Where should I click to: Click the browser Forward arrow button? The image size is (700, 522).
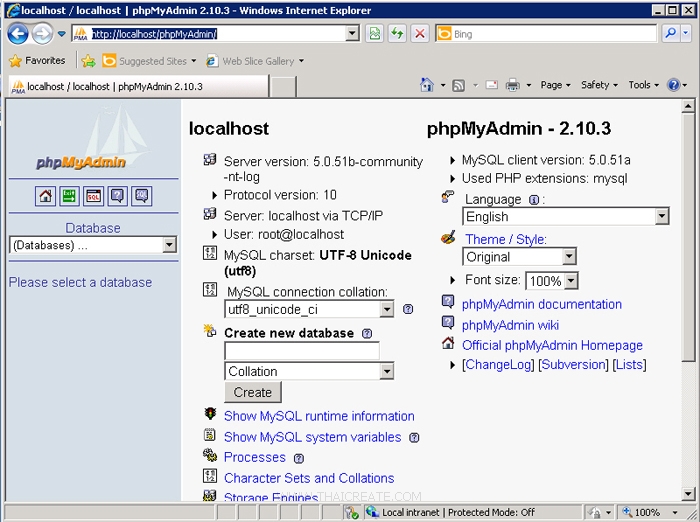tap(43, 34)
